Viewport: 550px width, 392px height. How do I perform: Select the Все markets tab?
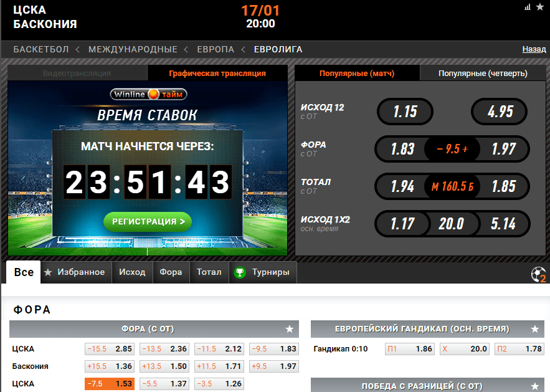coord(24,272)
